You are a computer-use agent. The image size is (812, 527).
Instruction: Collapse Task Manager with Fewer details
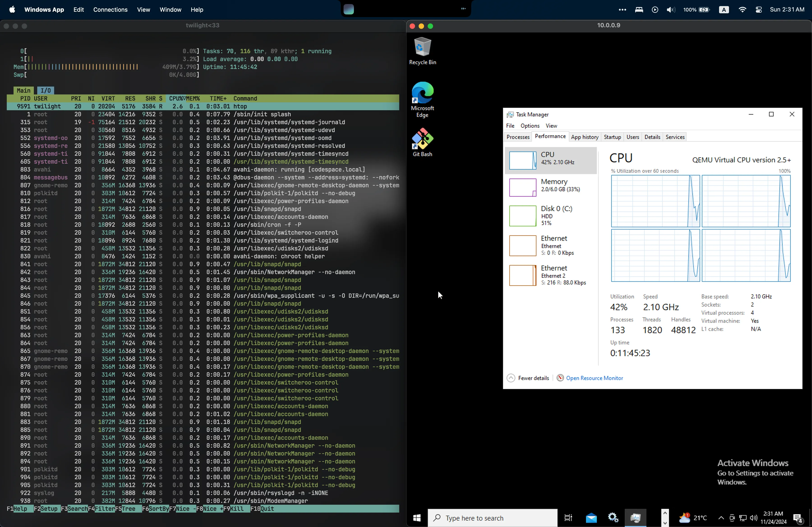[528, 378]
